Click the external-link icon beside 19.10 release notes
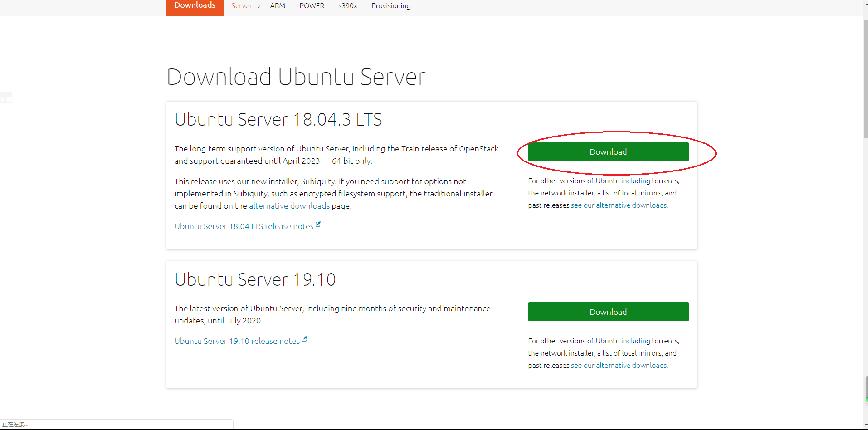This screenshot has height=430, width=868. 304,338
